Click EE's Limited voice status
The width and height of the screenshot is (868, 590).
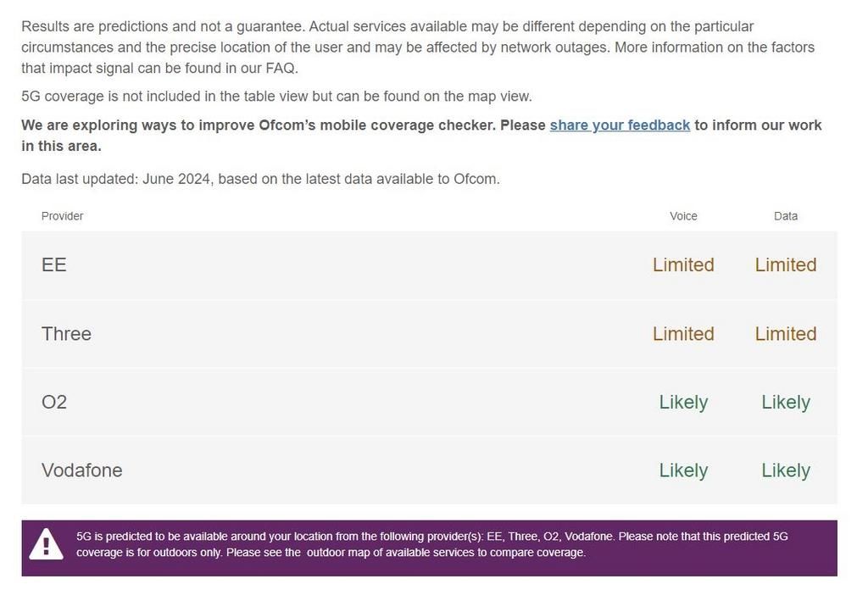coord(683,264)
